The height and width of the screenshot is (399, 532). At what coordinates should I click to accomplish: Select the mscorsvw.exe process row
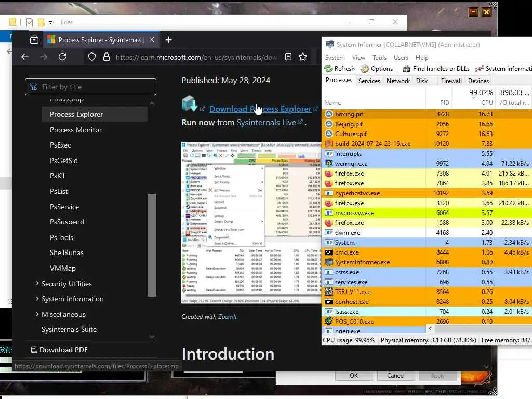click(x=427, y=212)
